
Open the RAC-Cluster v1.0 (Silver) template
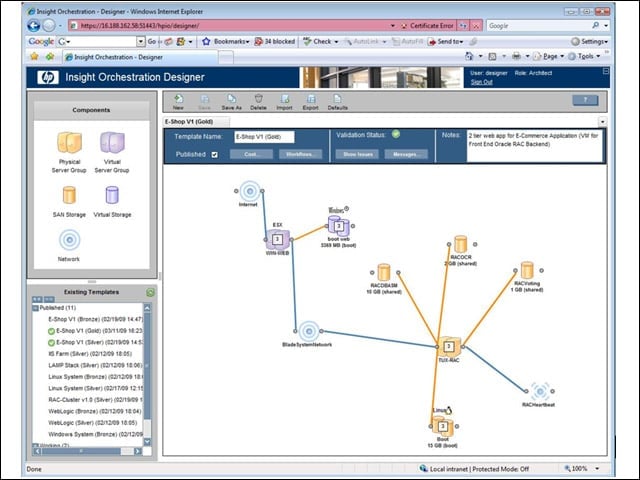(96, 400)
